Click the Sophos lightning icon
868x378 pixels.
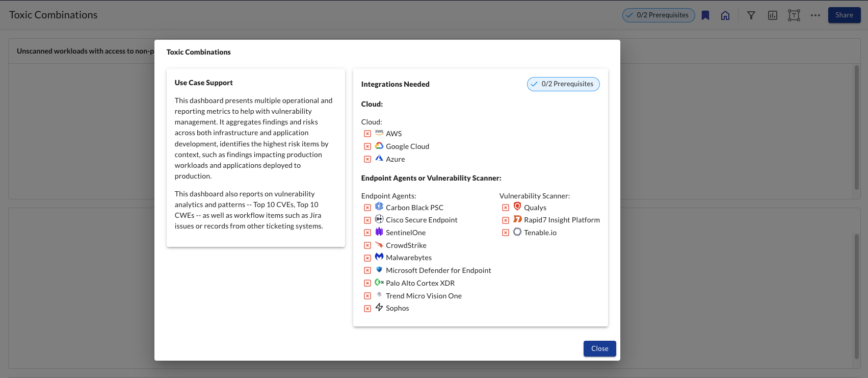[x=379, y=307]
